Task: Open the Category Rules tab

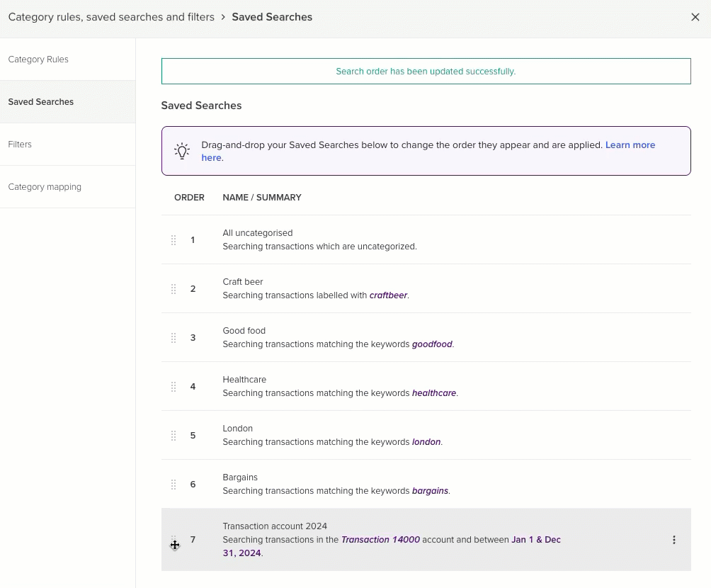Action: 38,60
